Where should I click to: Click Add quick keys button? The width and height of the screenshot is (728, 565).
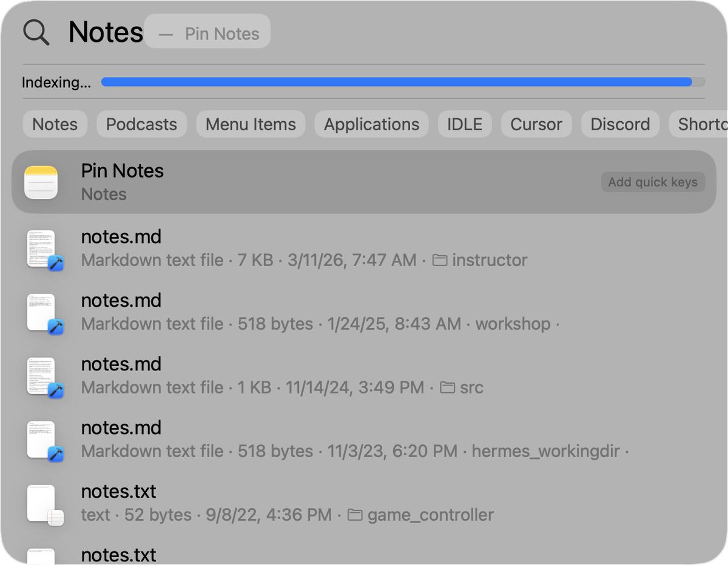(x=653, y=182)
